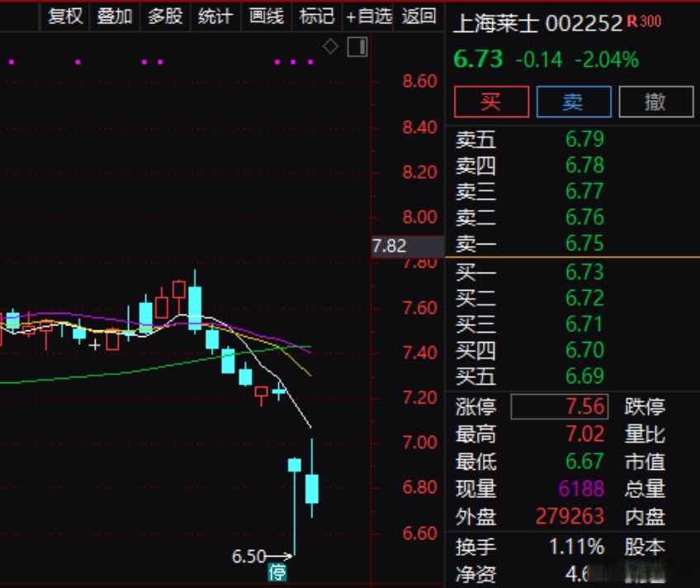Click the 现量 value 6188
This screenshot has height=588, width=700.
(581, 488)
